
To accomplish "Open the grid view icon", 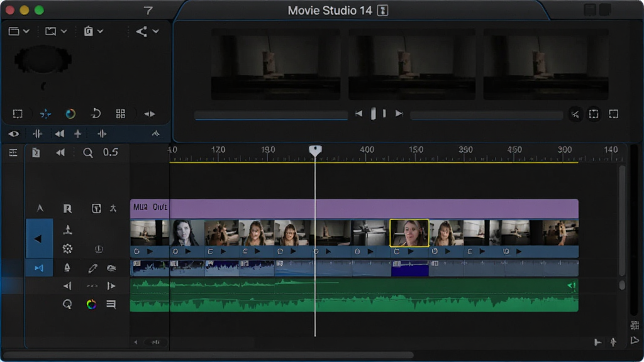I will pos(120,114).
